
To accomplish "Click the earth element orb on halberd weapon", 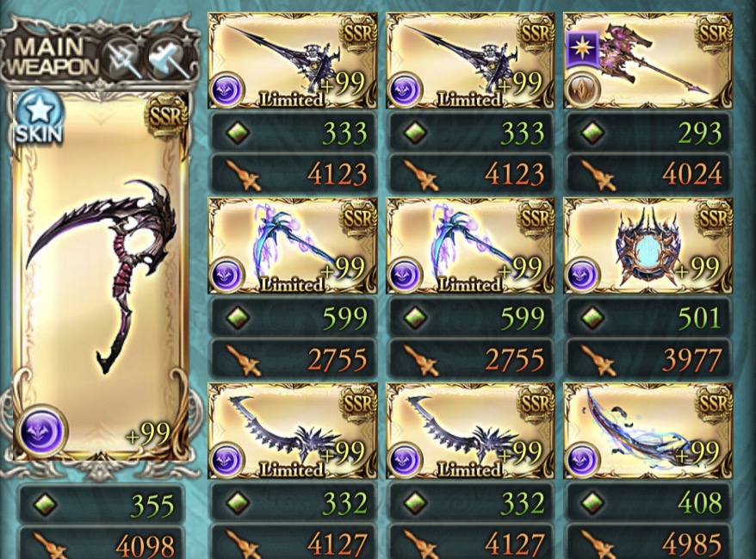I will click(582, 90).
